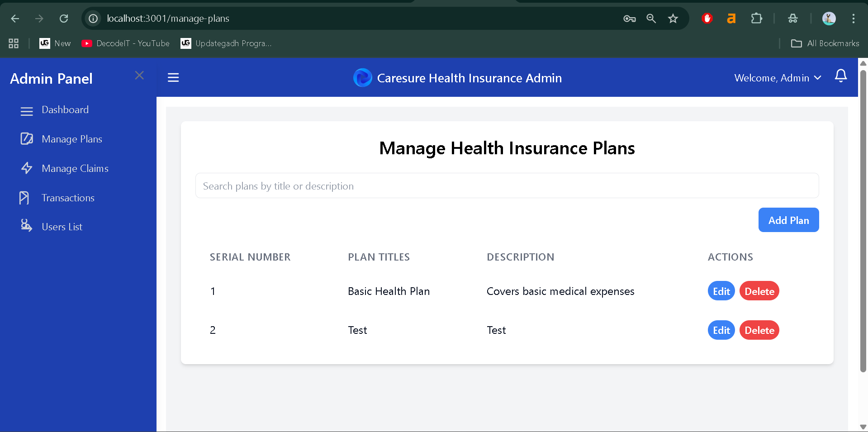Image resolution: width=868 pixels, height=432 pixels.
Task: Close the Admin Panel sidebar
Action: [139, 76]
